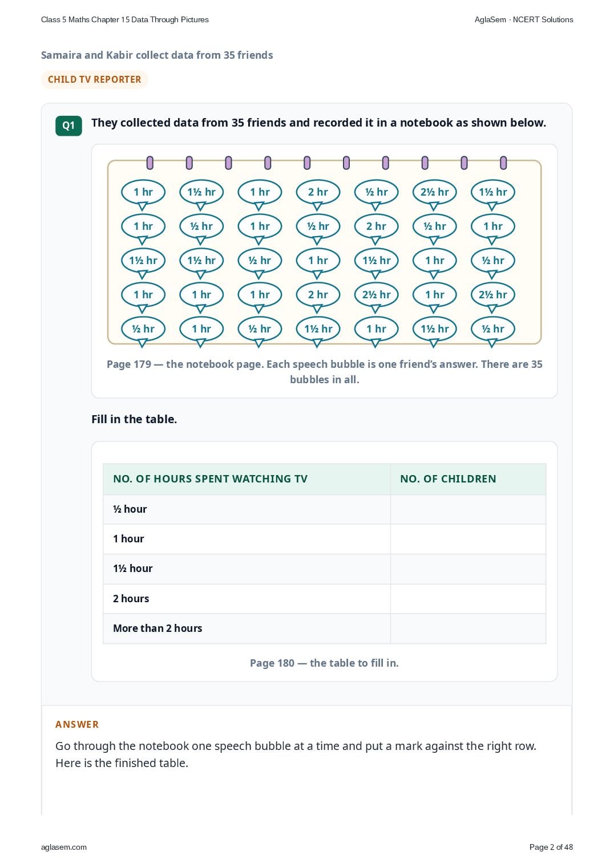The height and width of the screenshot is (868, 614).
Task: Click empty children cell for 1 hour row
Action: click(x=468, y=539)
